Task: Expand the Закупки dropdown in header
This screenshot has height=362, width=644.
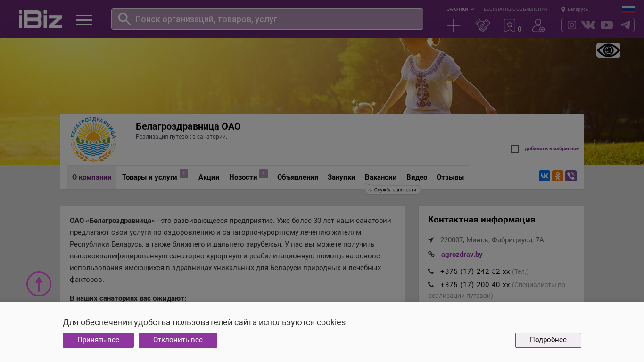Action: 460,9
